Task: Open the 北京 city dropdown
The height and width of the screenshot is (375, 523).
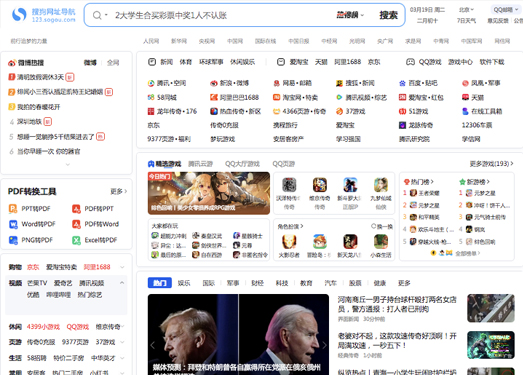Action: (466, 10)
